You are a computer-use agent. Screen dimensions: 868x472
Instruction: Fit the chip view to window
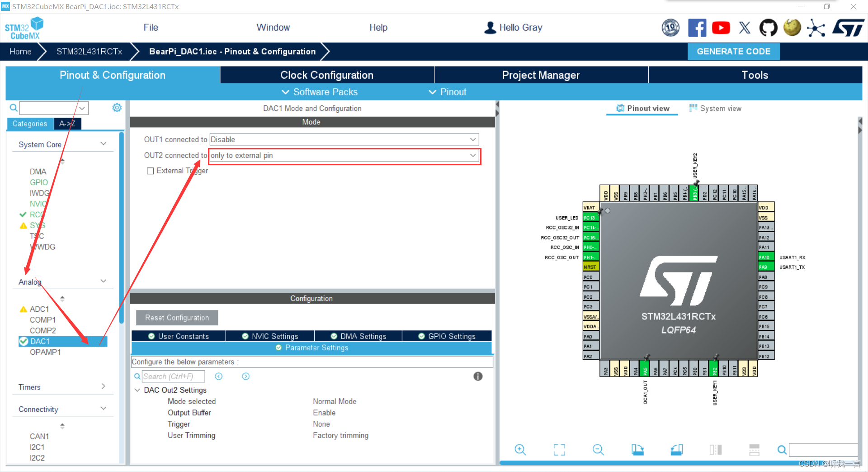(559, 449)
